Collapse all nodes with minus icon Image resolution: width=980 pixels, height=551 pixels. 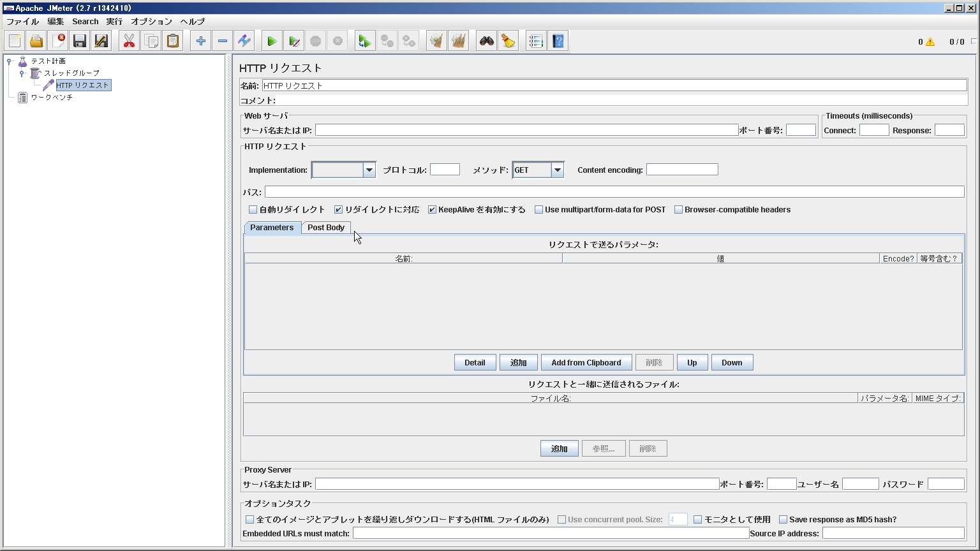point(223,41)
